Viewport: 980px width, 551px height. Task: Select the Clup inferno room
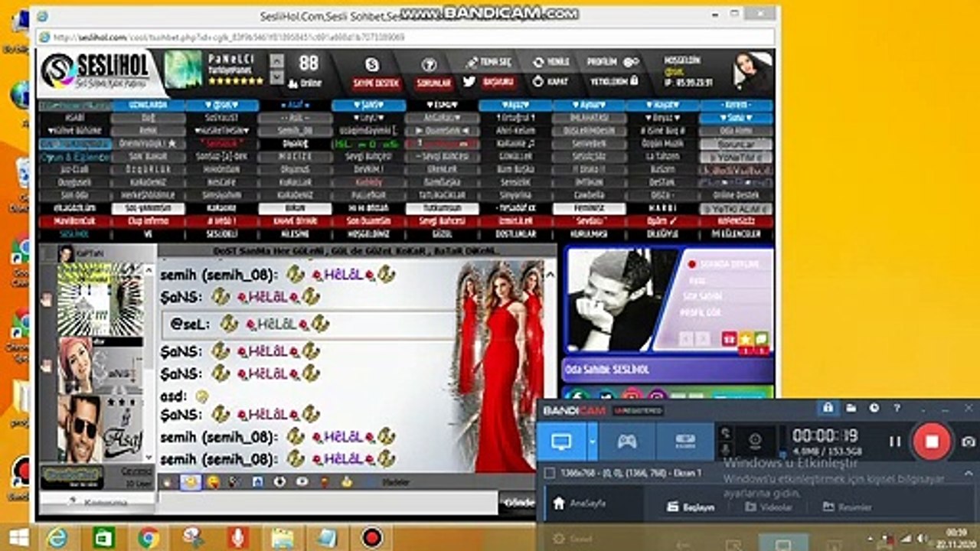(148, 221)
